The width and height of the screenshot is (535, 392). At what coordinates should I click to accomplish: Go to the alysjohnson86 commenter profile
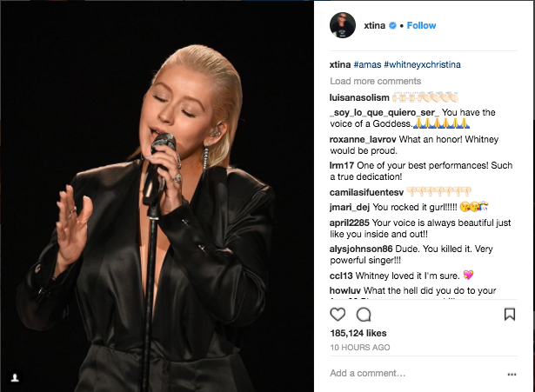[x=361, y=249]
